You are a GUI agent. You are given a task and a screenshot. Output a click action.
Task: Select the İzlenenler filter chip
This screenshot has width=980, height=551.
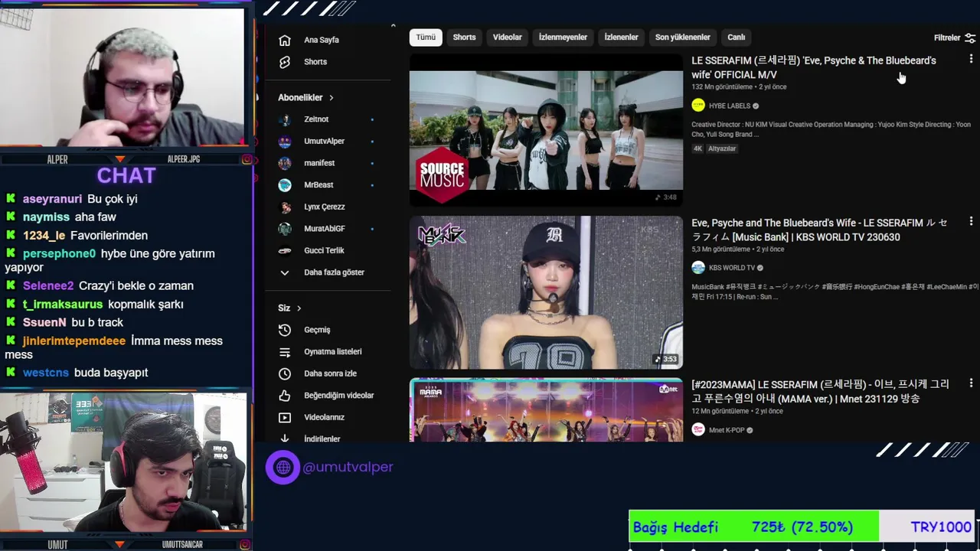621,37
